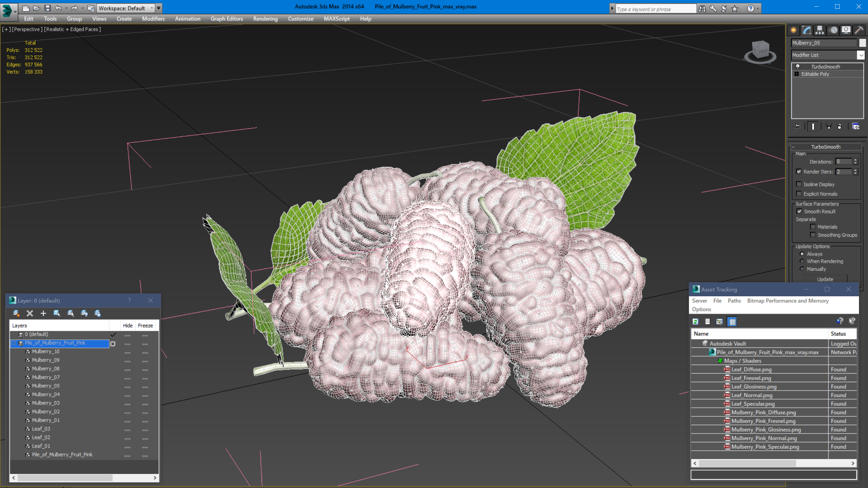The width and height of the screenshot is (868, 488).
Task: Select the When Rendering radio button
Action: [802, 262]
